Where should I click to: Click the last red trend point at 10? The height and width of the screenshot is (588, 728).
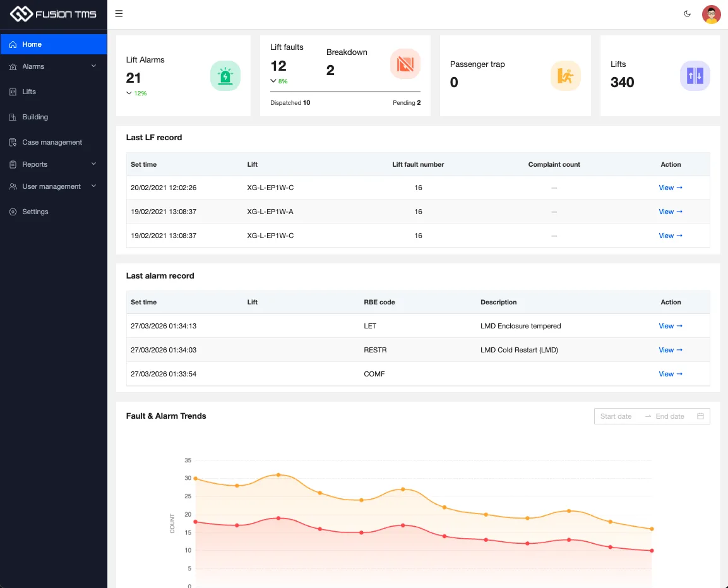[x=652, y=551]
